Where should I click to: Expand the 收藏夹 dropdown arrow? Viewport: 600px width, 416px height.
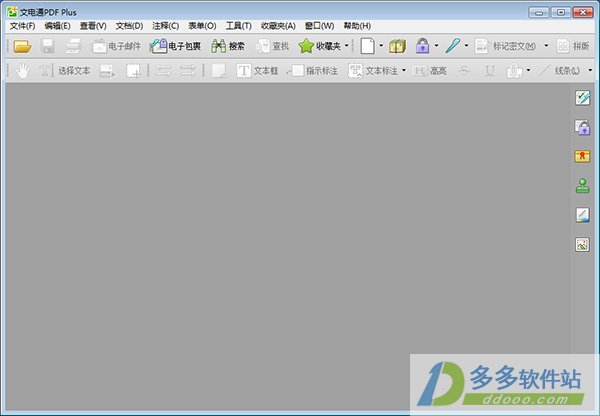pyautogui.click(x=347, y=46)
